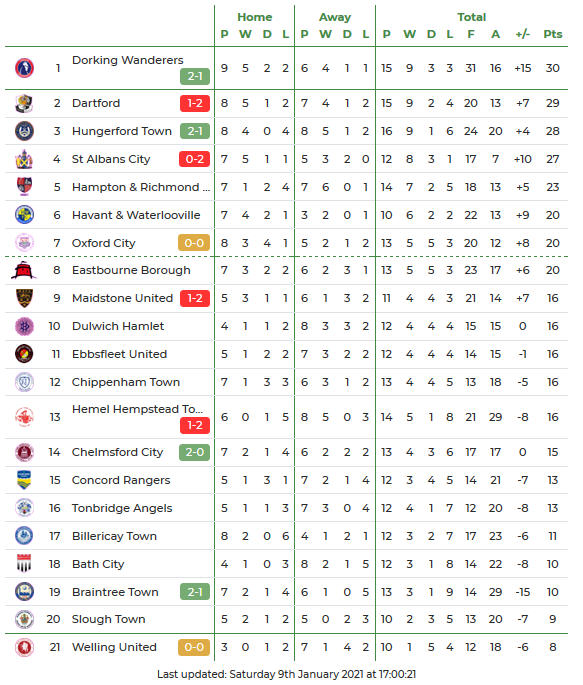Open the Havant & Waterlooville team link
Image resolution: width=583 pixels, height=685 pixels.
pyautogui.click(x=136, y=215)
